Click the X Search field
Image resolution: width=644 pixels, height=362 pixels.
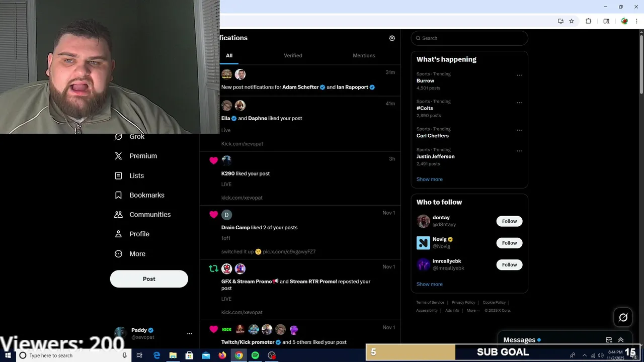point(469,38)
